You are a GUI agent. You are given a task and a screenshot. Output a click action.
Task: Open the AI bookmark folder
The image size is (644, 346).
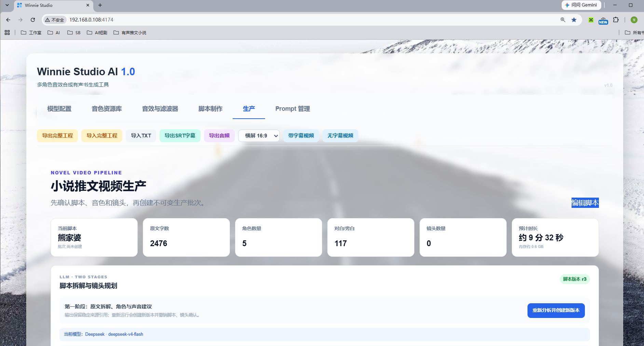[x=54, y=32]
